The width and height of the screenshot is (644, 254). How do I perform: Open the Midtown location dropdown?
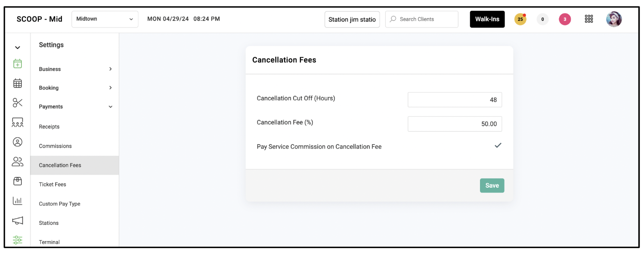(x=105, y=19)
